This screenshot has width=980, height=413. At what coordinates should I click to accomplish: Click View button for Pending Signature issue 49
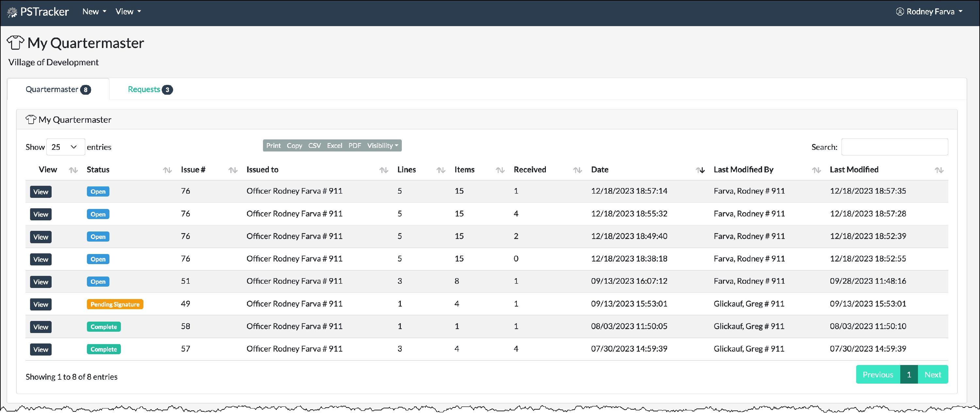pyautogui.click(x=41, y=304)
